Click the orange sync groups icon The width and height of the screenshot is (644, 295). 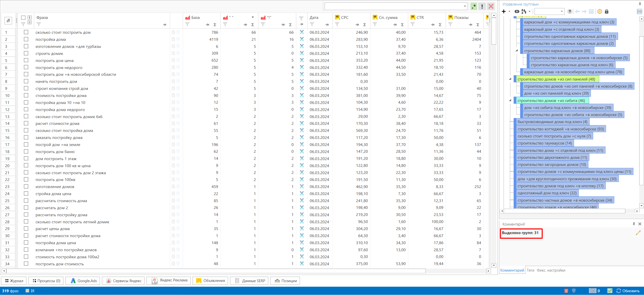point(599,12)
